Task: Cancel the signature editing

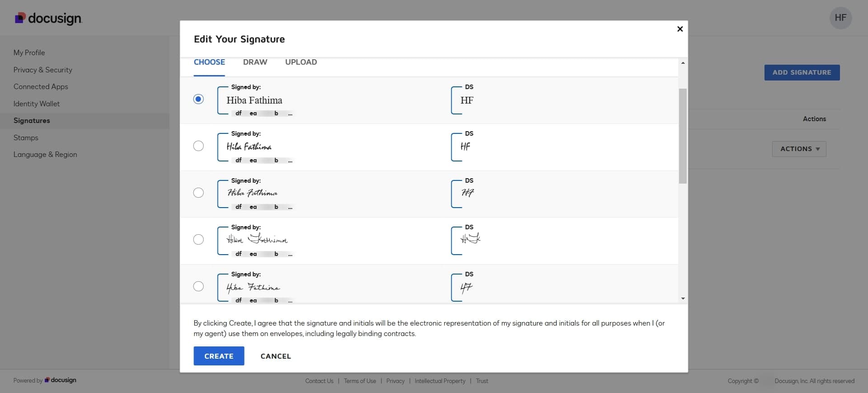Action: pyautogui.click(x=275, y=356)
